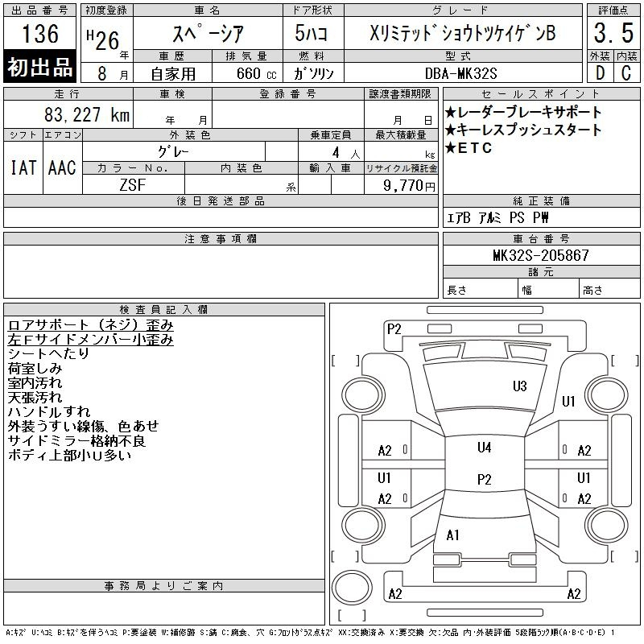Click the 車台番号 header

(x=541, y=238)
